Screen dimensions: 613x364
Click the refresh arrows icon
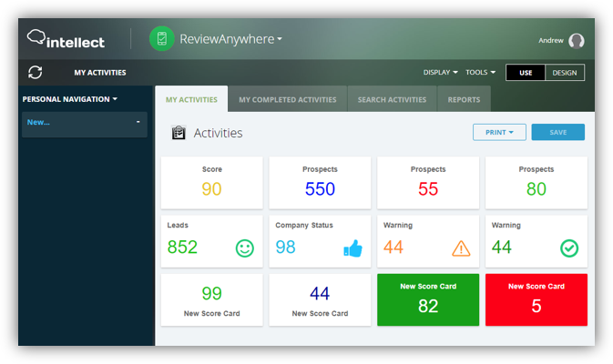(36, 73)
